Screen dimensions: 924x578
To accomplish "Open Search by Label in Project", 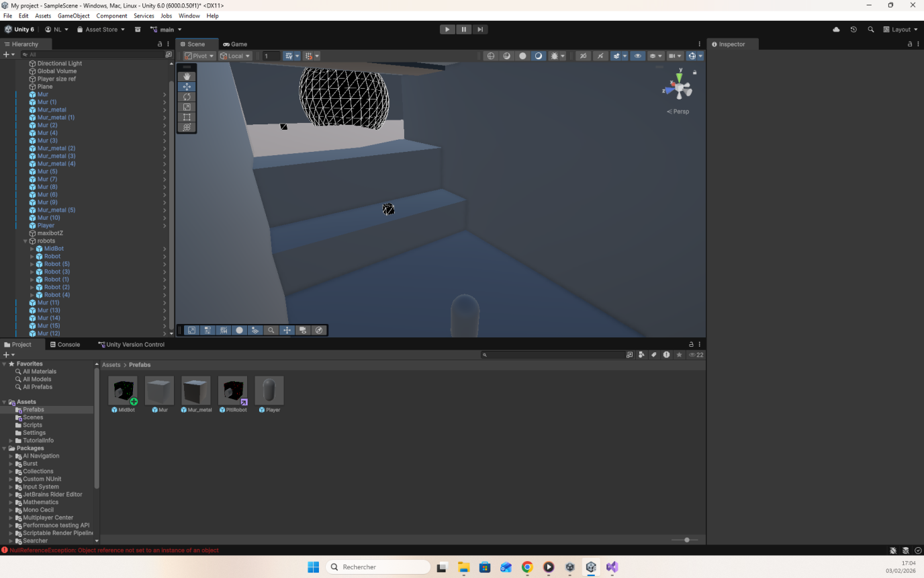I will (654, 355).
